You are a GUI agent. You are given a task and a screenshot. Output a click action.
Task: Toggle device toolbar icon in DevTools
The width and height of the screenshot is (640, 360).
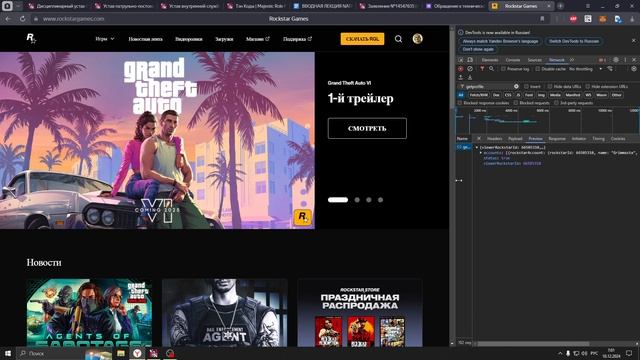pyautogui.click(x=470, y=60)
